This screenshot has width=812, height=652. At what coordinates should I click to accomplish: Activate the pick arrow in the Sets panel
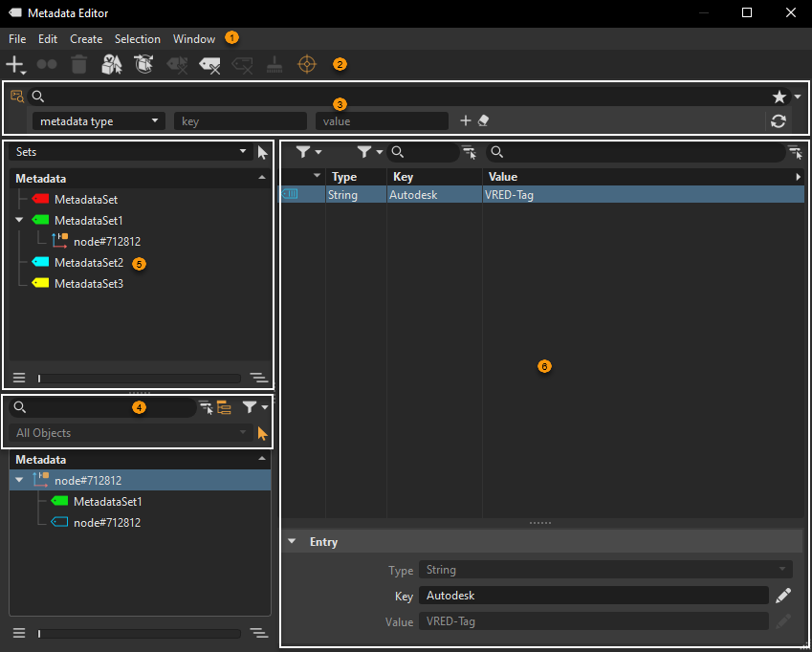tap(262, 151)
